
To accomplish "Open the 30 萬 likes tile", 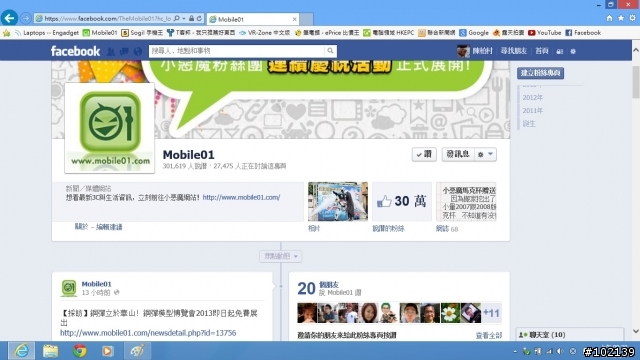I will click(402, 202).
